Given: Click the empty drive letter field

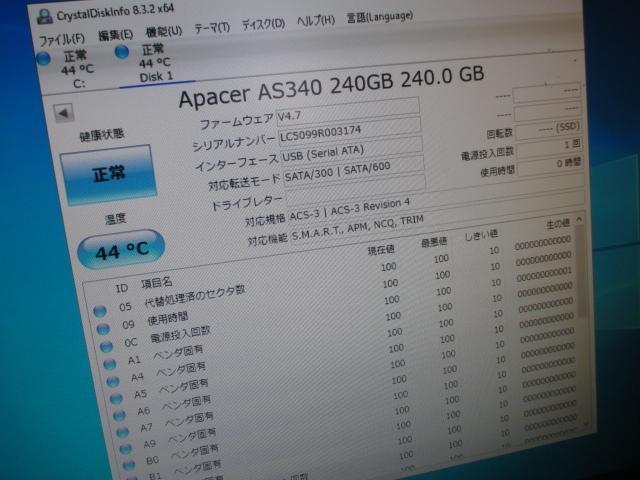Looking at the screenshot, I should click(x=356, y=190).
